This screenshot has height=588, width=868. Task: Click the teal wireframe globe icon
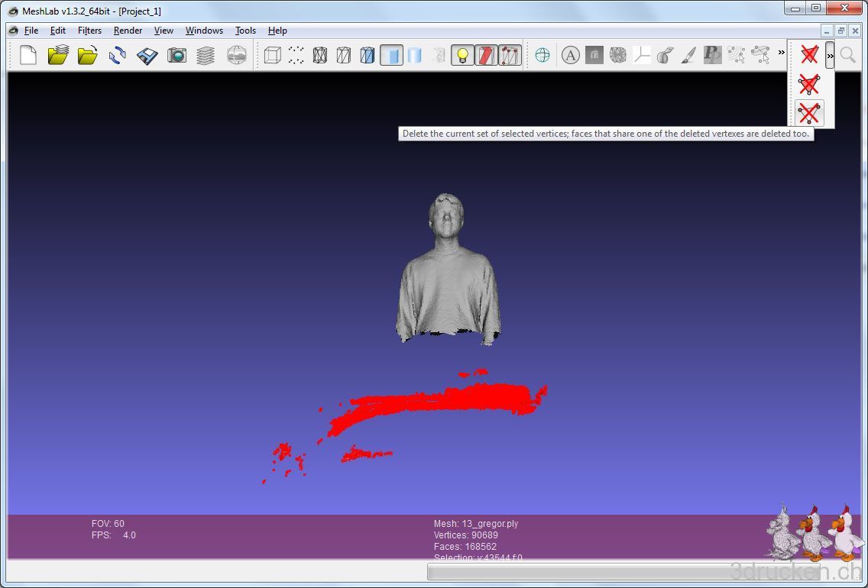pos(542,55)
